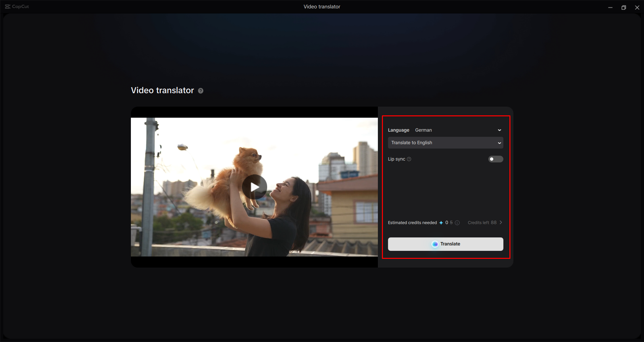Click the Translate button label
This screenshot has width=644, height=342.
(x=450, y=244)
